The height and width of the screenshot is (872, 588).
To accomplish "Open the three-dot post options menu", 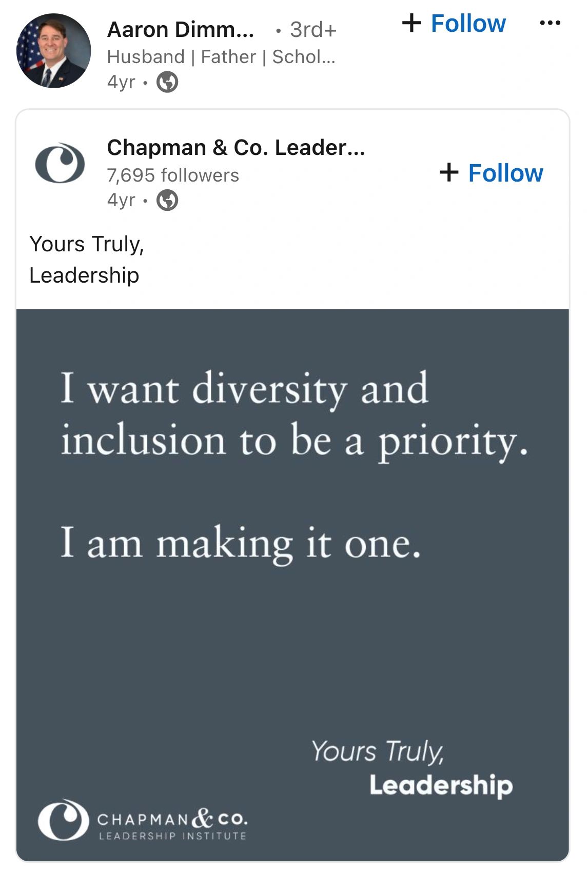I will click(x=550, y=23).
